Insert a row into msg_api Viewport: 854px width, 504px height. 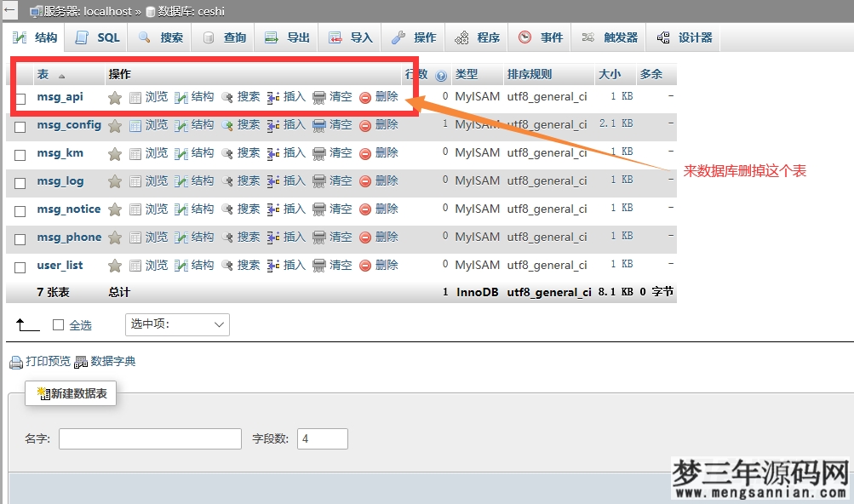(x=293, y=96)
